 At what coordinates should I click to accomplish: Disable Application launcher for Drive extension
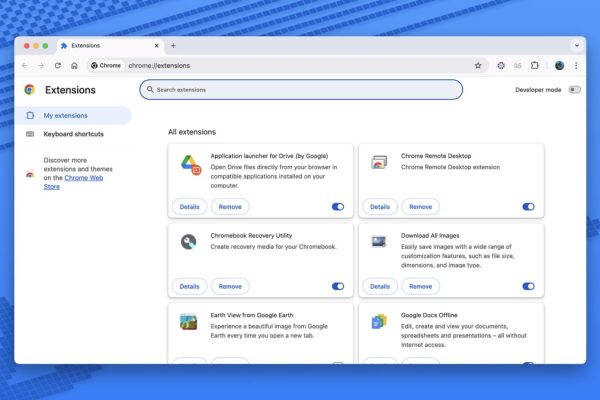coord(338,207)
